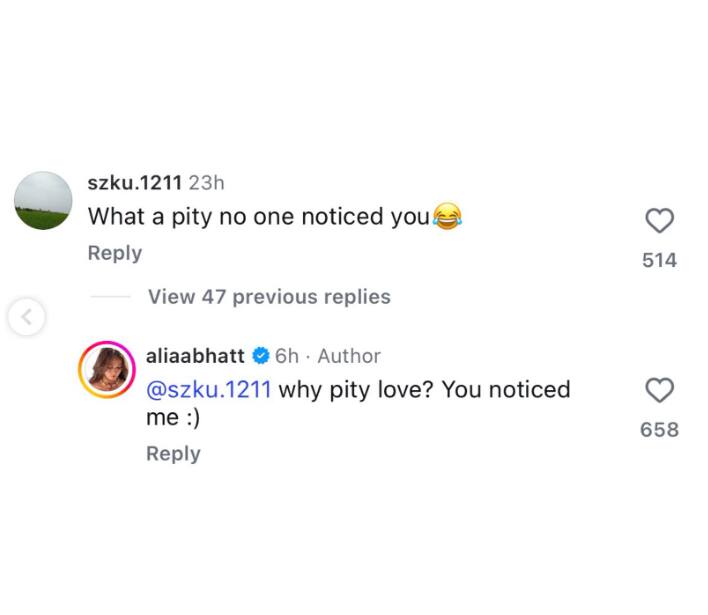Viewport: 708px width, 615px height.
Task: Expand View 47 previous replies
Action: click(269, 297)
